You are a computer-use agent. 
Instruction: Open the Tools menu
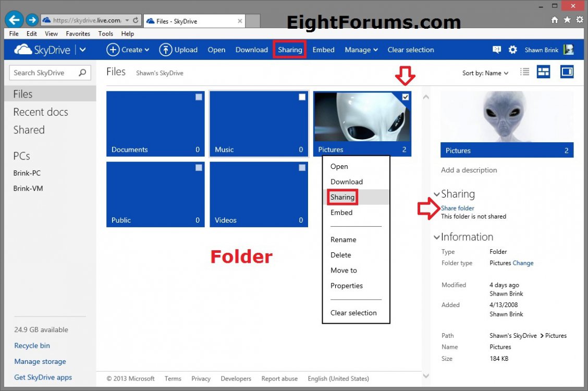point(106,34)
